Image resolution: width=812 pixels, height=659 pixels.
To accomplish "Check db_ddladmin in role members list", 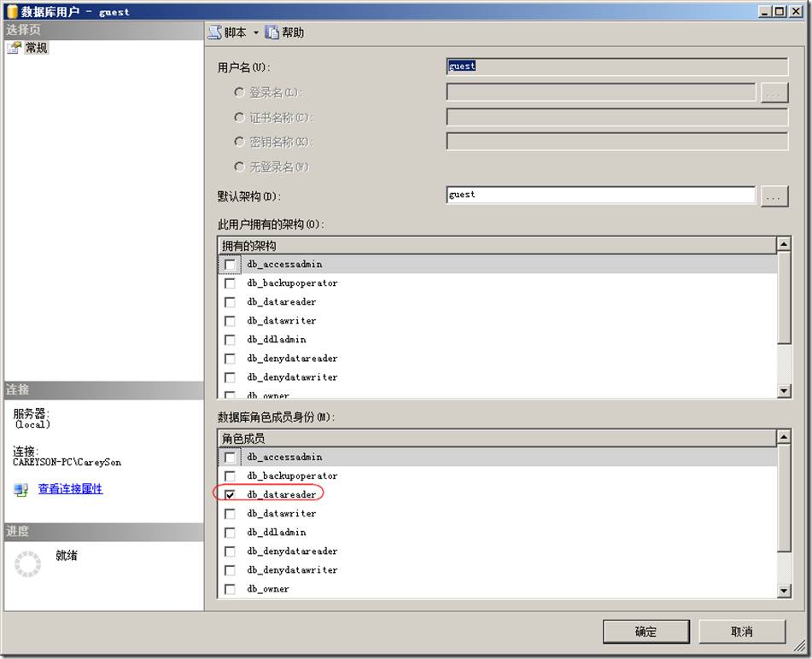I will click(x=230, y=532).
